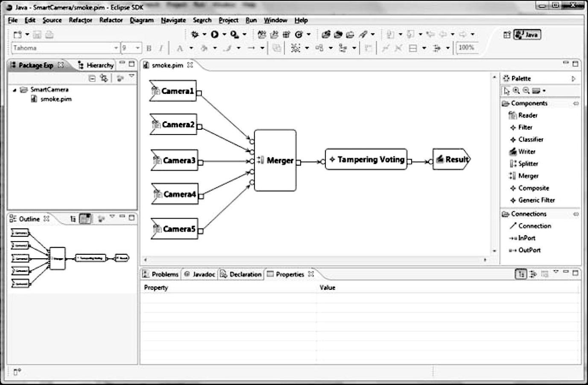Switch to the Problems tab

(161, 274)
